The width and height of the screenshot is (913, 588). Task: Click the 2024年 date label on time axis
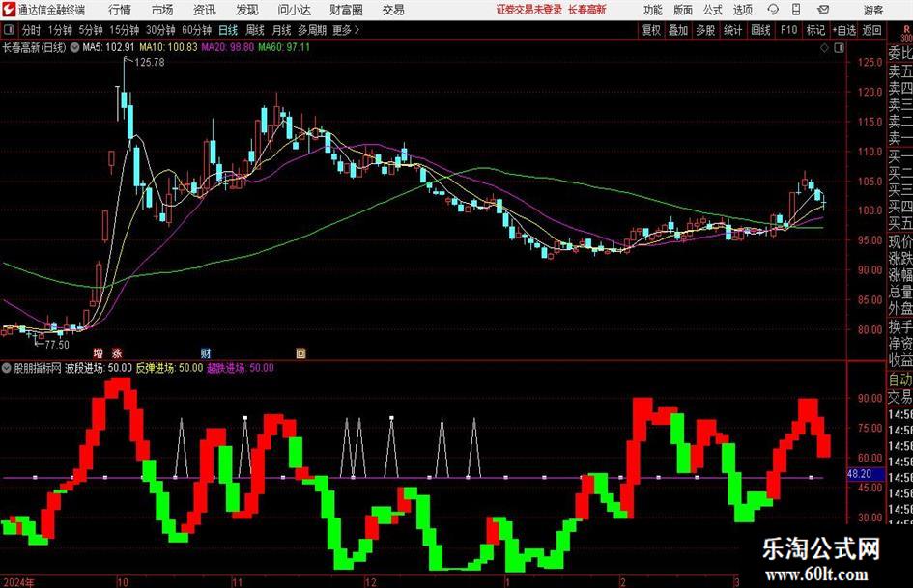pos(18,582)
